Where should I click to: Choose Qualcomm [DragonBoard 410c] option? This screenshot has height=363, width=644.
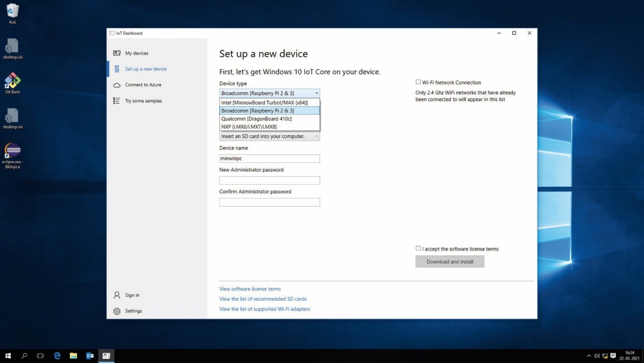click(269, 119)
